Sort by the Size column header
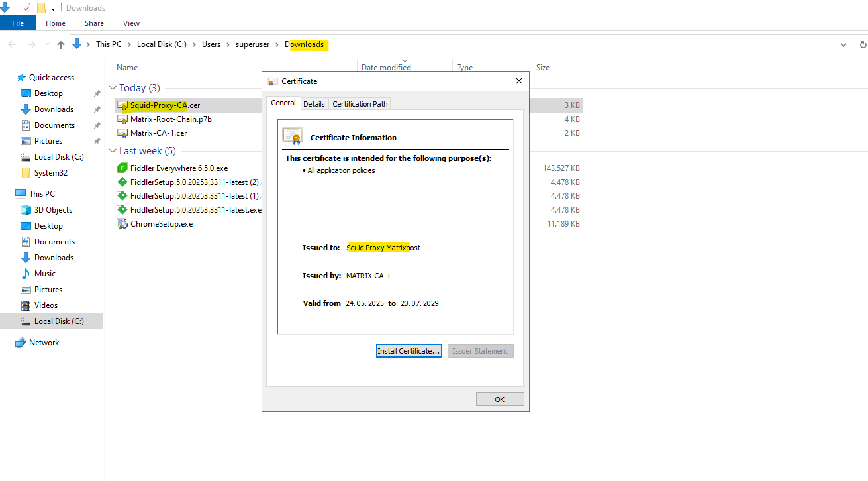Image resolution: width=868 pixels, height=481 pixels. tap(543, 68)
